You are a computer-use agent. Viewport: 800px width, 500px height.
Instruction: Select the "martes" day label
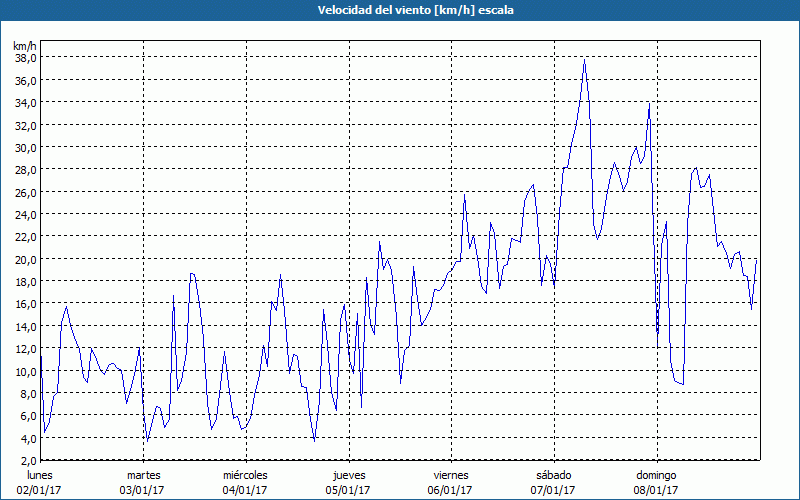click(x=143, y=474)
